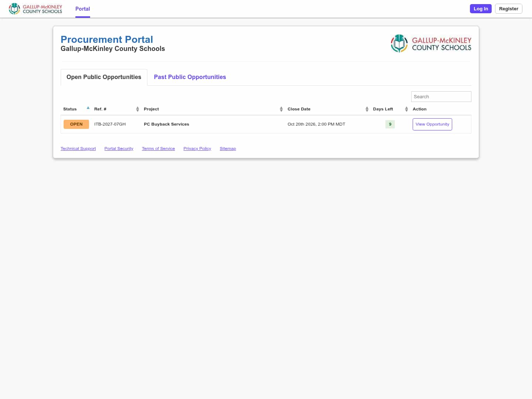This screenshot has height=399, width=532.
Task: Sort by Project column arrows
Action: pos(281,109)
